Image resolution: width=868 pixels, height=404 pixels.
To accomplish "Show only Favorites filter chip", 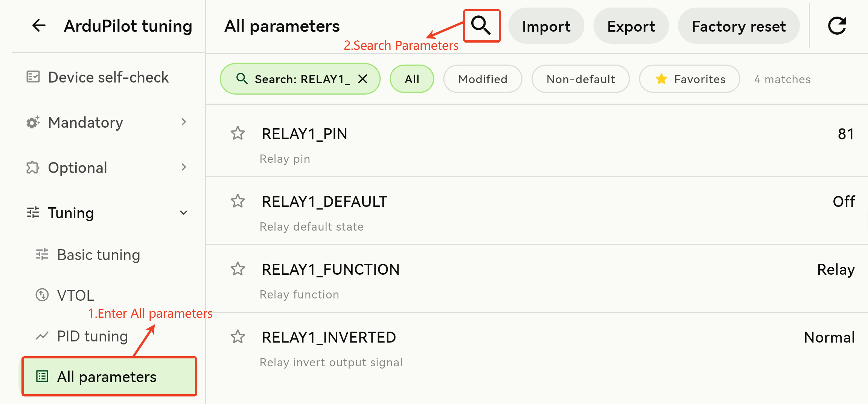I will [x=690, y=79].
